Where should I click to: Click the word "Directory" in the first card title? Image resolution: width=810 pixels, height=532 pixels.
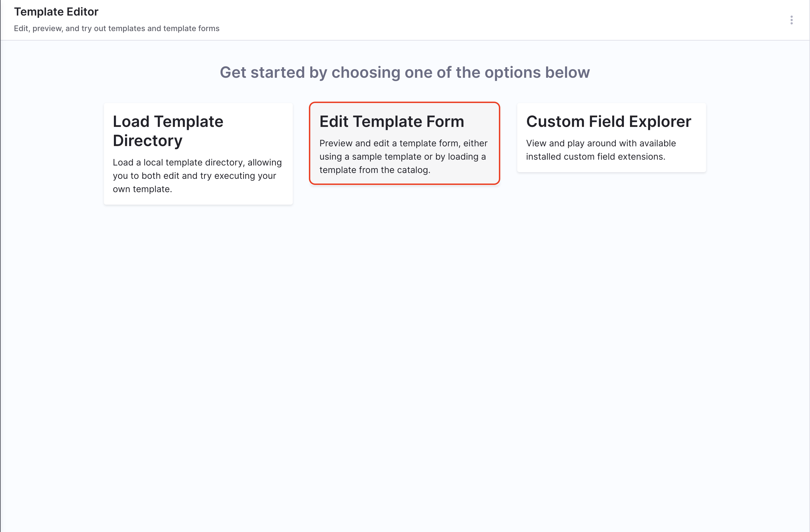tap(147, 141)
